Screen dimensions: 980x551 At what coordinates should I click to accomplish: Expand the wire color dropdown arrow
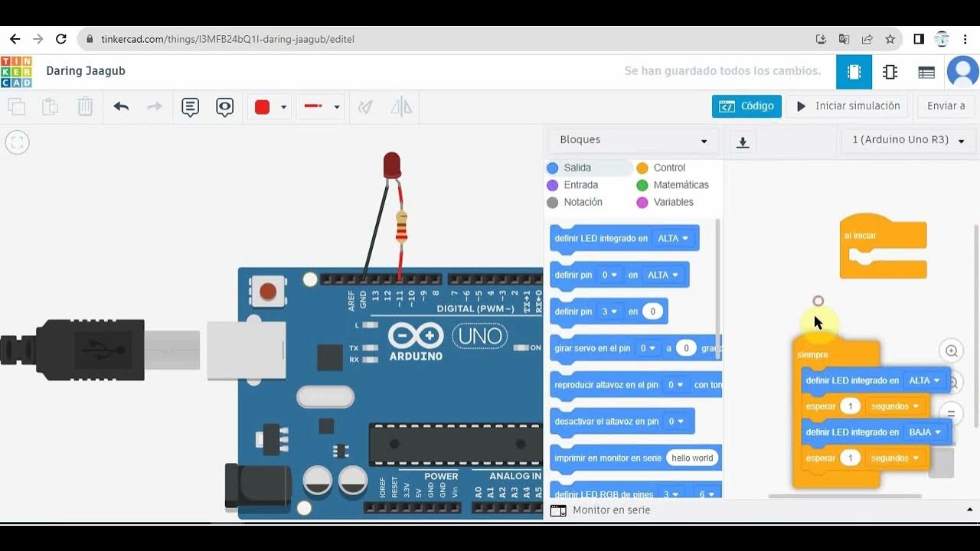pos(283,107)
